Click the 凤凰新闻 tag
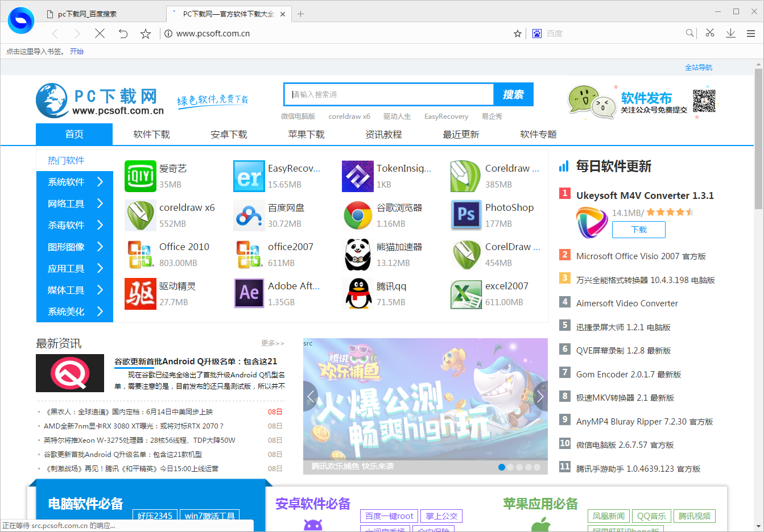 point(609,516)
